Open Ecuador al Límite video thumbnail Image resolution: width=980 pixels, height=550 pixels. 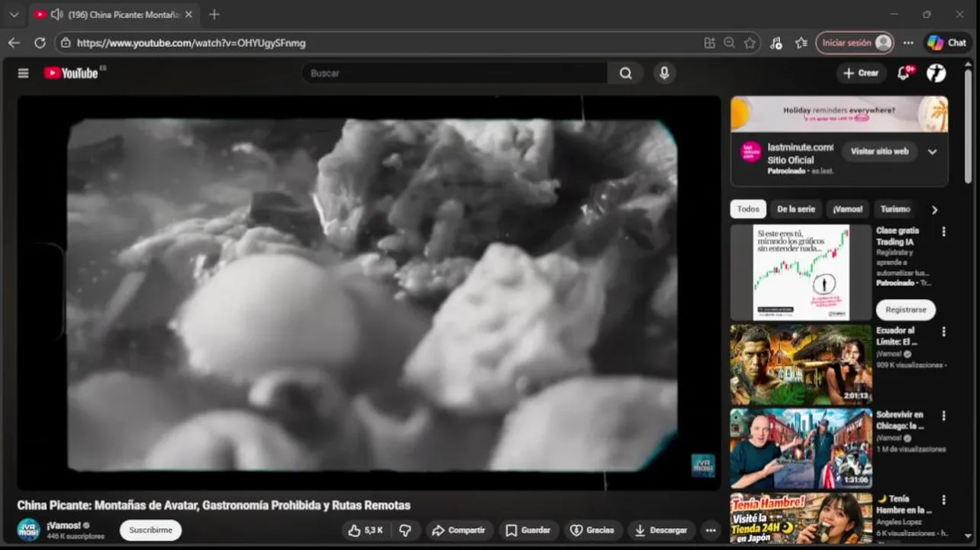coord(801,364)
